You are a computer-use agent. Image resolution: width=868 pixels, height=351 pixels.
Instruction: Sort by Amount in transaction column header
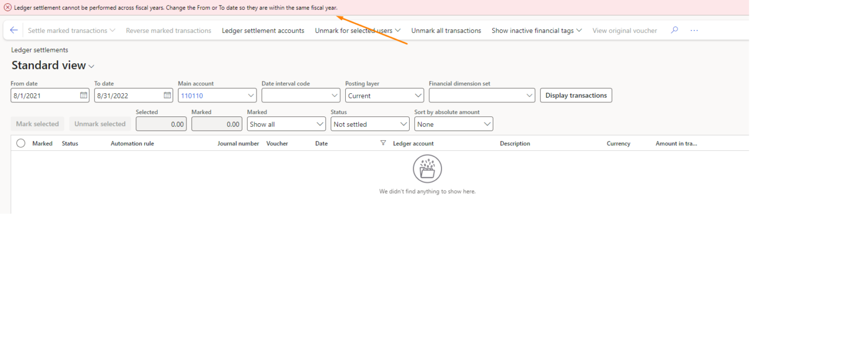(x=676, y=144)
